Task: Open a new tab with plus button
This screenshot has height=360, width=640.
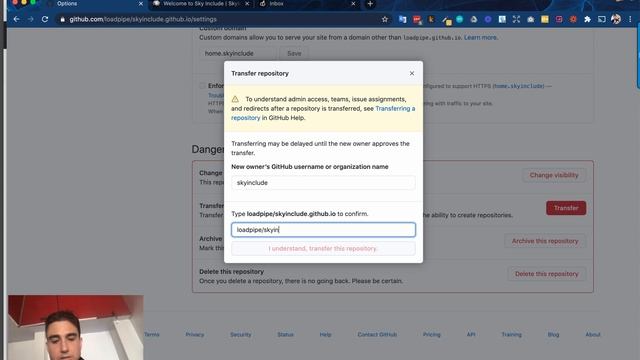Action: [370, 4]
